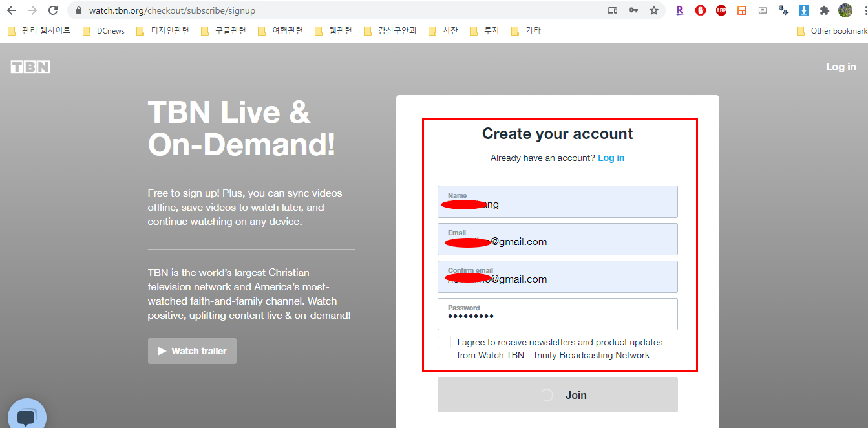
Task: Open the ABP Adblock Plus extension
Action: [x=721, y=10]
